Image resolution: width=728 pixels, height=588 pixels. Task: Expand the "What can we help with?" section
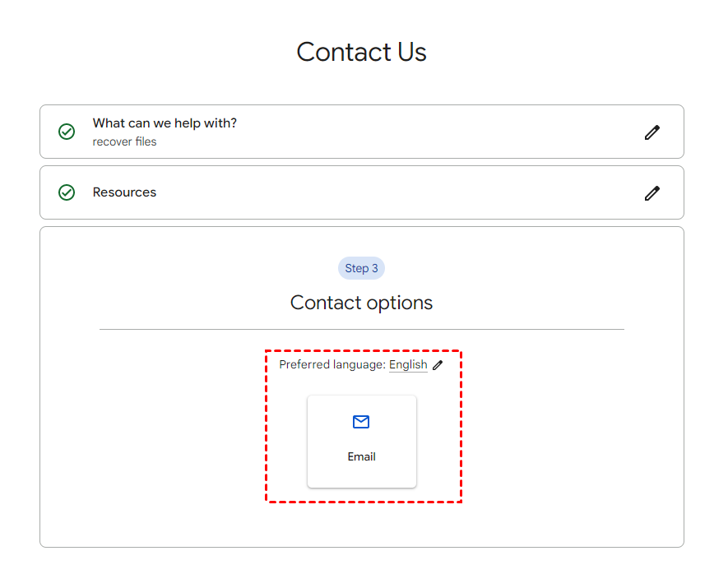tap(362, 132)
